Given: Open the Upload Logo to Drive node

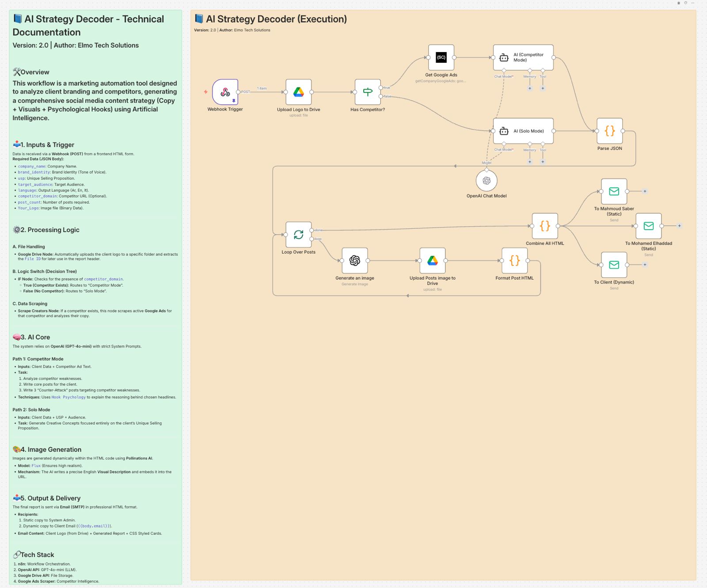Looking at the screenshot, I should [x=299, y=92].
